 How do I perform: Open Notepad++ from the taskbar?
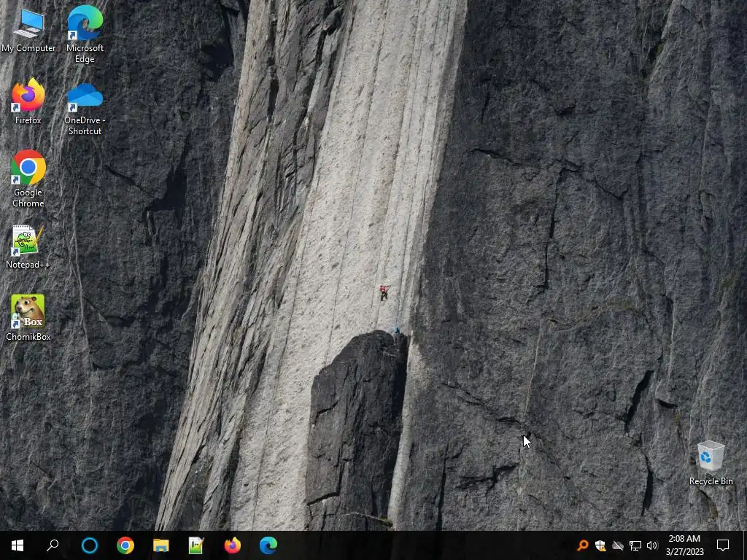click(196, 545)
